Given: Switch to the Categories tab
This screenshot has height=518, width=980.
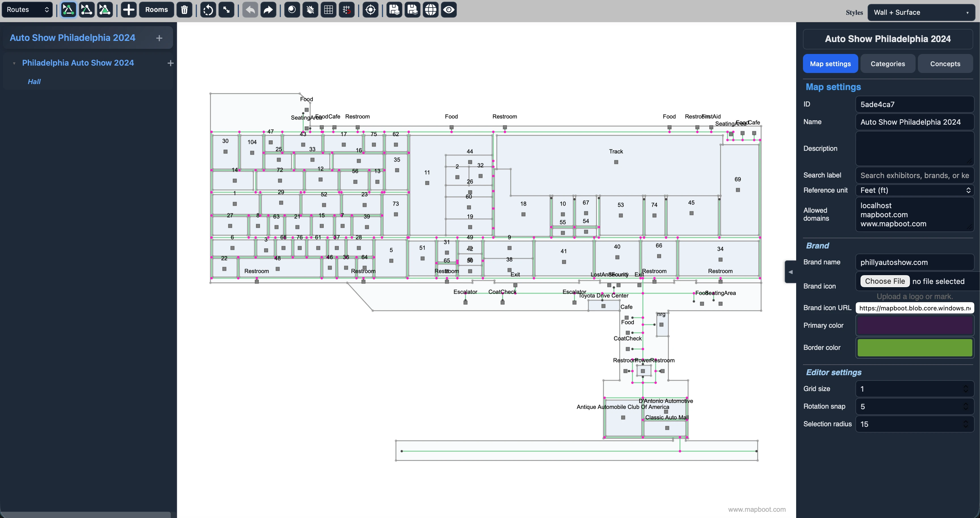Looking at the screenshot, I should 888,64.
